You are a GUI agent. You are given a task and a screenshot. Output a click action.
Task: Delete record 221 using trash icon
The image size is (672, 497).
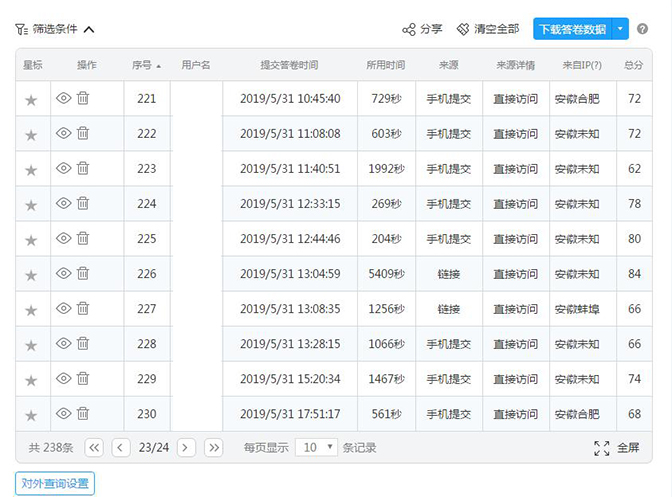click(x=84, y=98)
